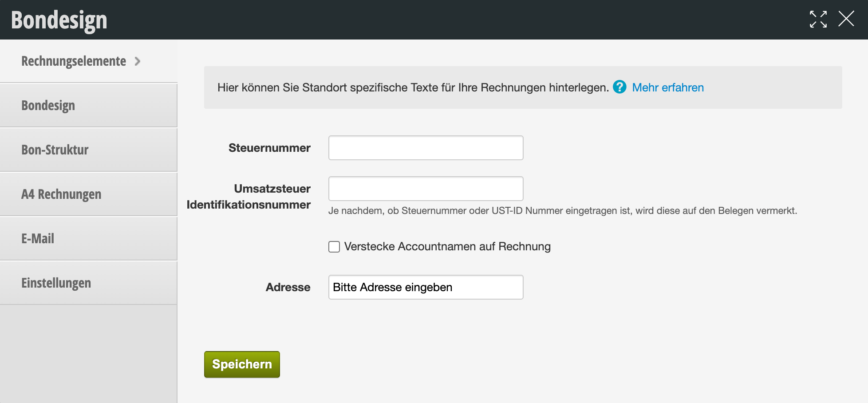The height and width of the screenshot is (403, 868).
Task: Click the Umsatzsteuer Identifikationsnummer input field
Action: [426, 189]
